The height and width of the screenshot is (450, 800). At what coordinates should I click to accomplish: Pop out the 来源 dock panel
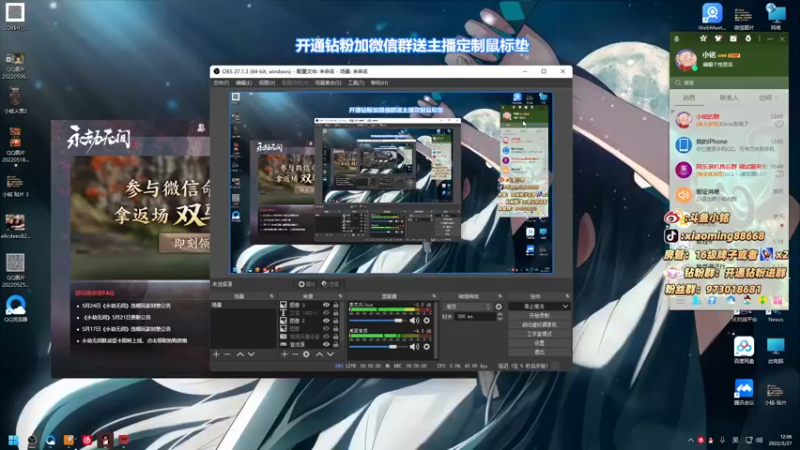point(340,296)
